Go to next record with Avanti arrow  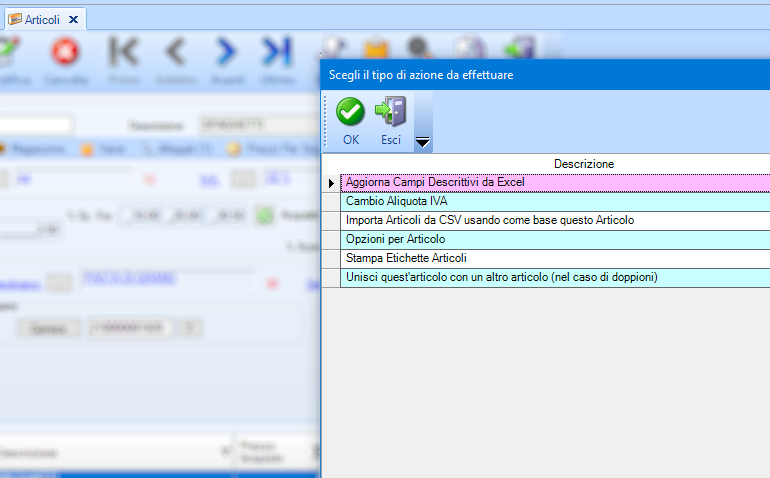[226, 52]
